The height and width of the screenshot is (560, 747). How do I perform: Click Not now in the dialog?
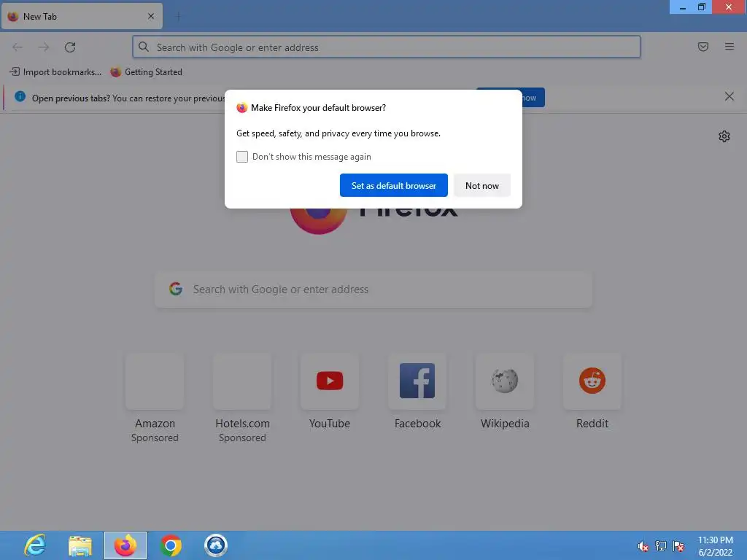point(481,185)
